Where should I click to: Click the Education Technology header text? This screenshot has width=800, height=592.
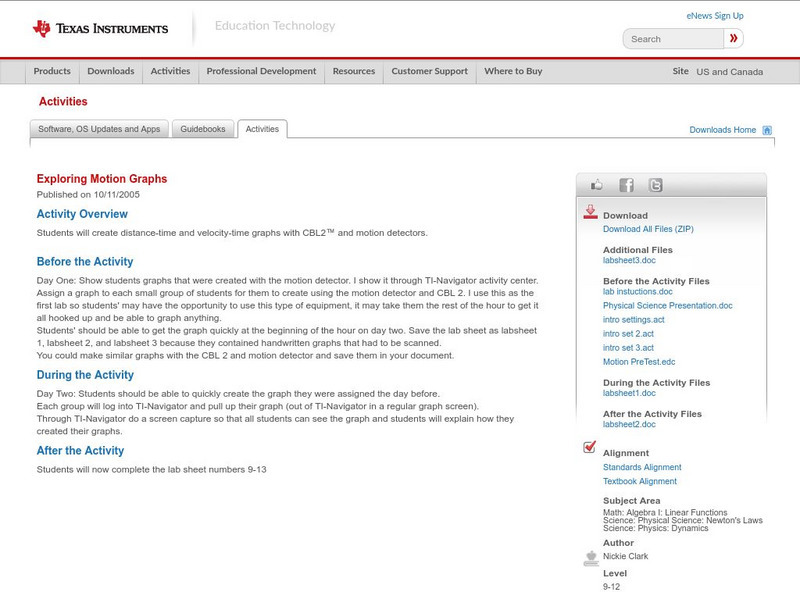click(275, 26)
